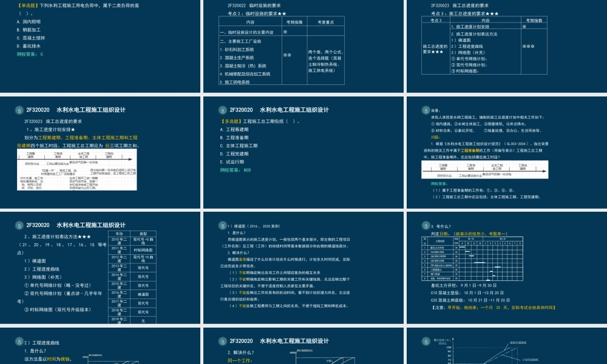Click the logo on the 施工进度计划表达方法 slide

coord(18,225)
